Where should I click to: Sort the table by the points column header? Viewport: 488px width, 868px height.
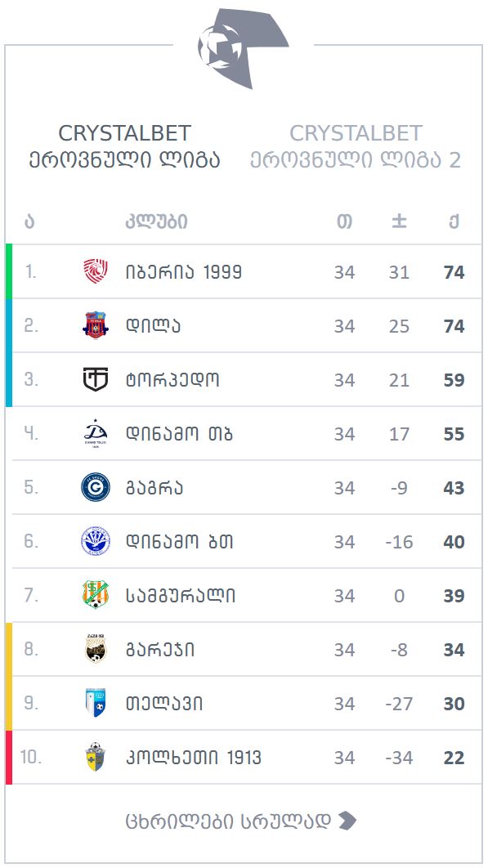454,221
